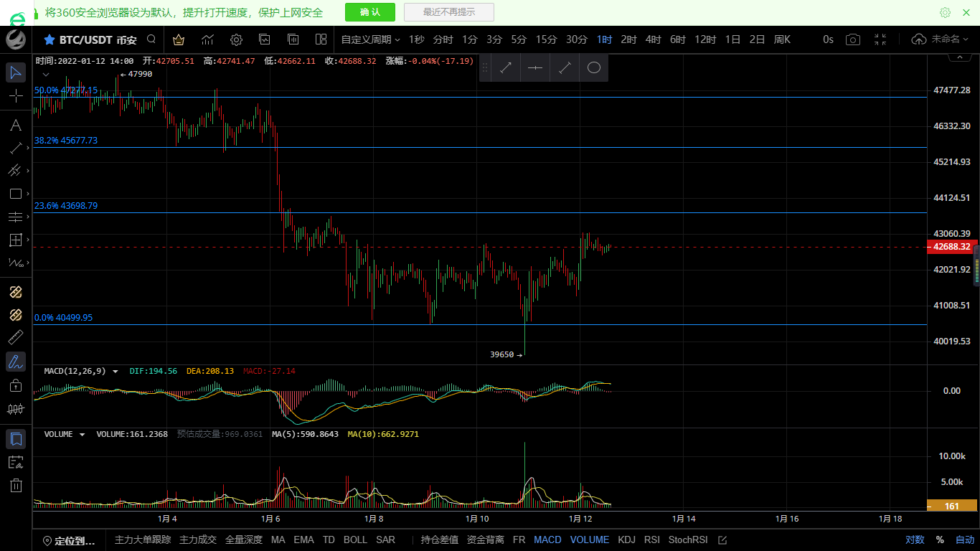980x551 pixels.
Task: Toggle the 自动 auto scale option
Action: (x=965, y=540)
